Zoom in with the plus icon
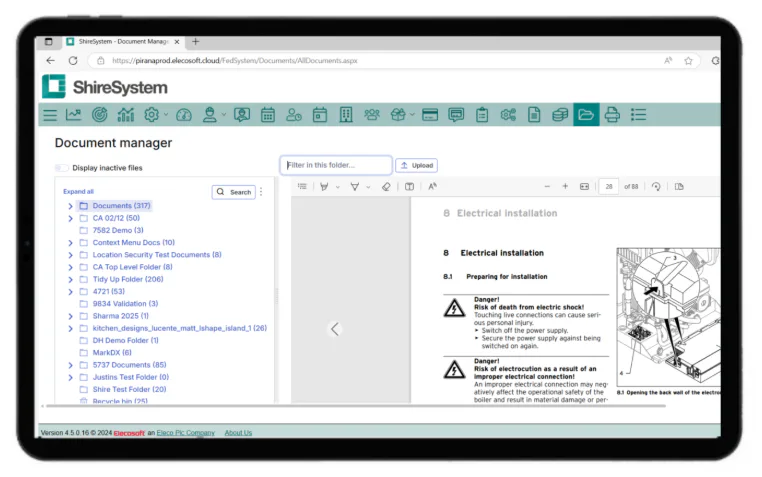 pos(565,187)
